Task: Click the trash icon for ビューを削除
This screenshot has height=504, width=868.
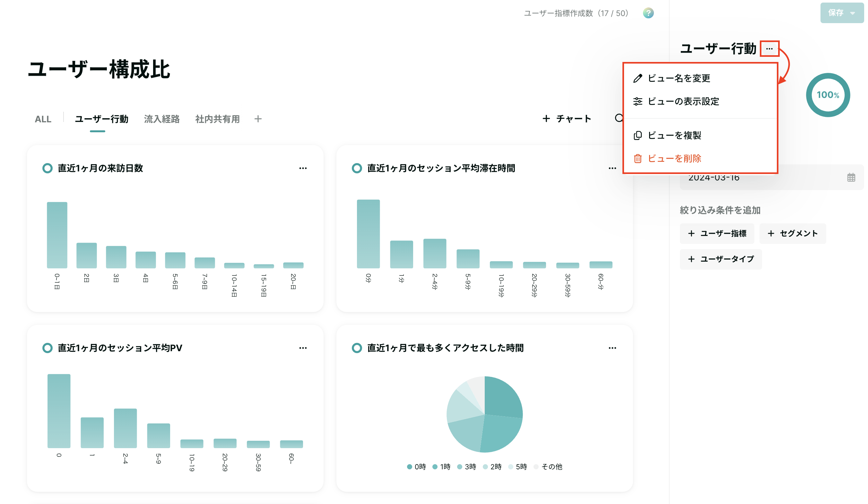Action: tap(638, 159)
